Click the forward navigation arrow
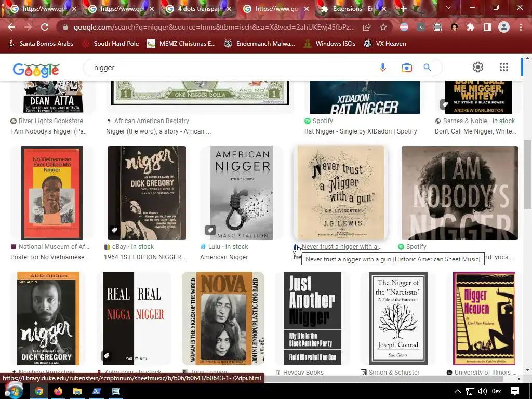Screen dimensions: 532x399 (28, 27)
